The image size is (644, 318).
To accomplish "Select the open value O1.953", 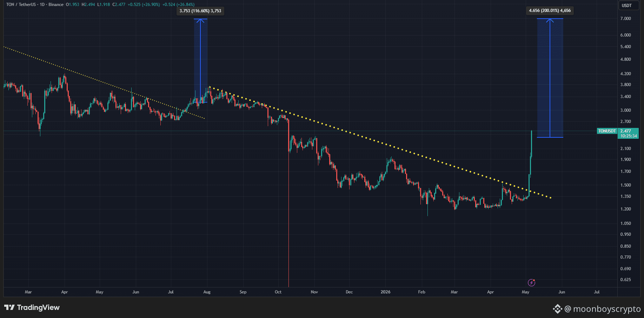I will (x=73, y=5).
